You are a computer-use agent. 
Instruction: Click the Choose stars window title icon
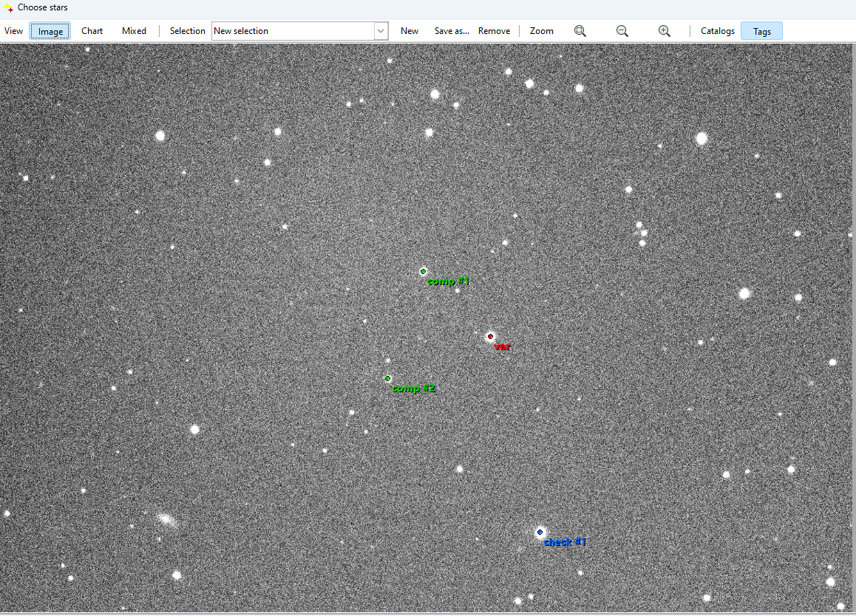point(8,7)
